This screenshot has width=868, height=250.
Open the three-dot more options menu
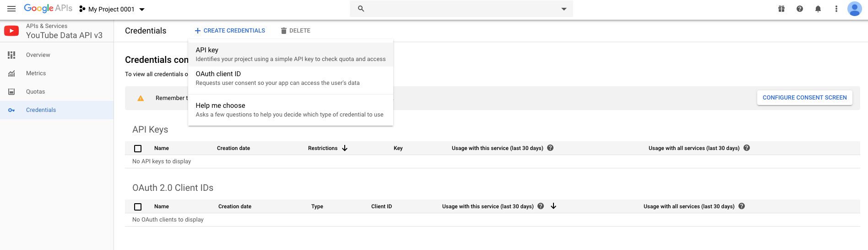tap(836, 9)
